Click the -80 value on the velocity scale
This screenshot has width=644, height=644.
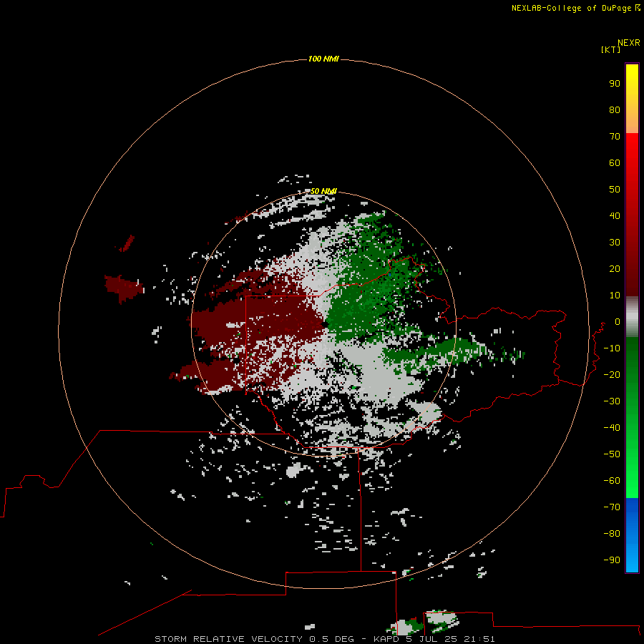(612, 534)
